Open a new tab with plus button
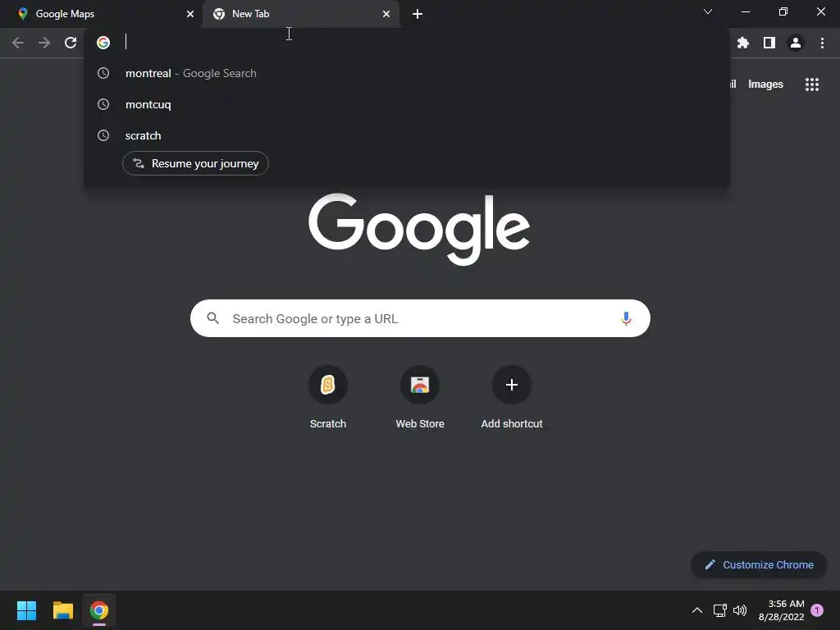The height and width of the screenshot is (630, 840). [418, 14]
